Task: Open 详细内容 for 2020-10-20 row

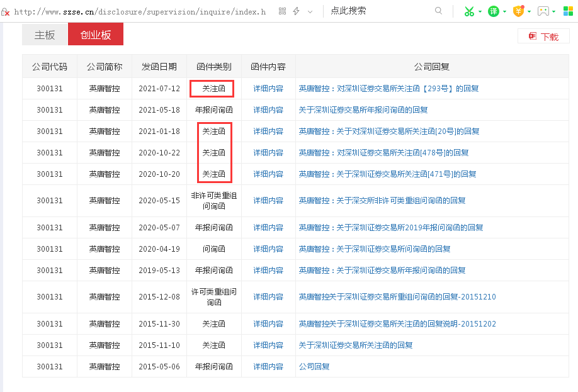Action: 268,174
